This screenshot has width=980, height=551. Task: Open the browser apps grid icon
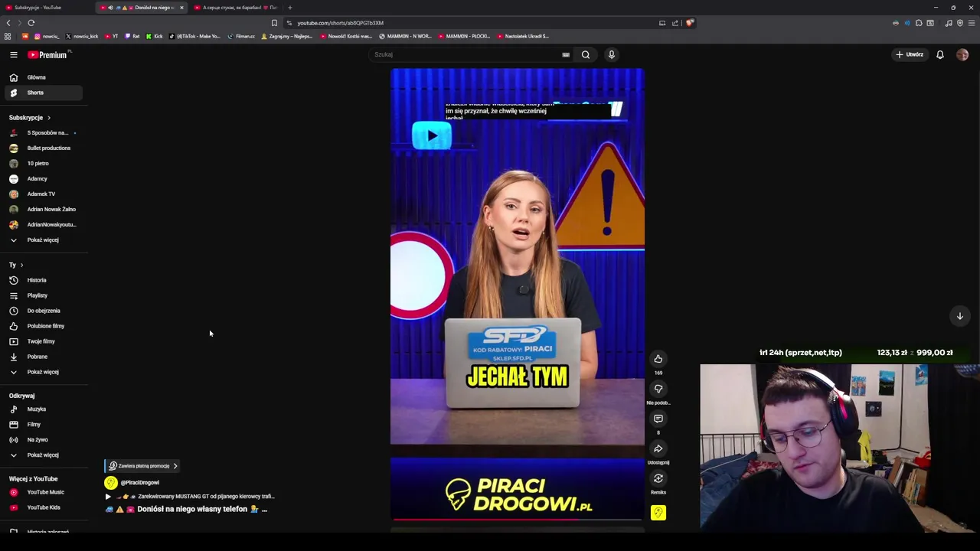[x=8, y=36]
